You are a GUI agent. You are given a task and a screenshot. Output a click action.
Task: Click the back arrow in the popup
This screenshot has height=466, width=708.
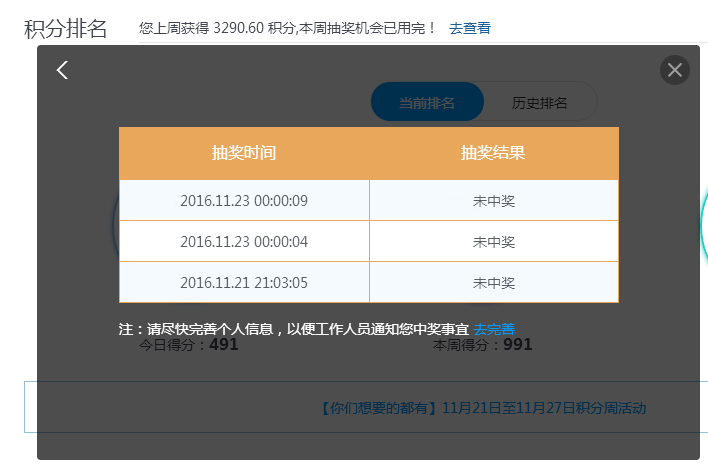point(62,70)
